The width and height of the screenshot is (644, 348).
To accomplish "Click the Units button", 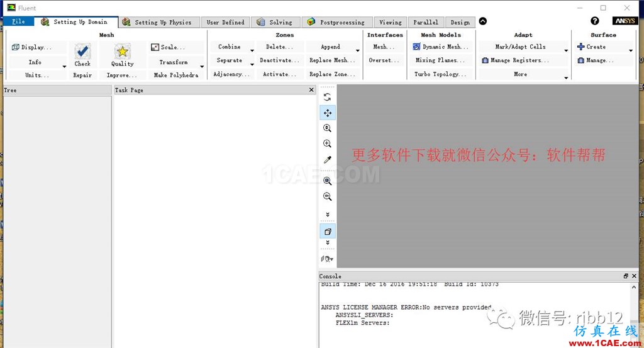I will 37,75.
